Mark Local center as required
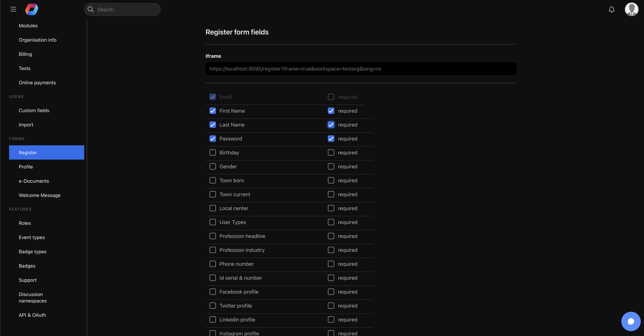 coord(331,208)
